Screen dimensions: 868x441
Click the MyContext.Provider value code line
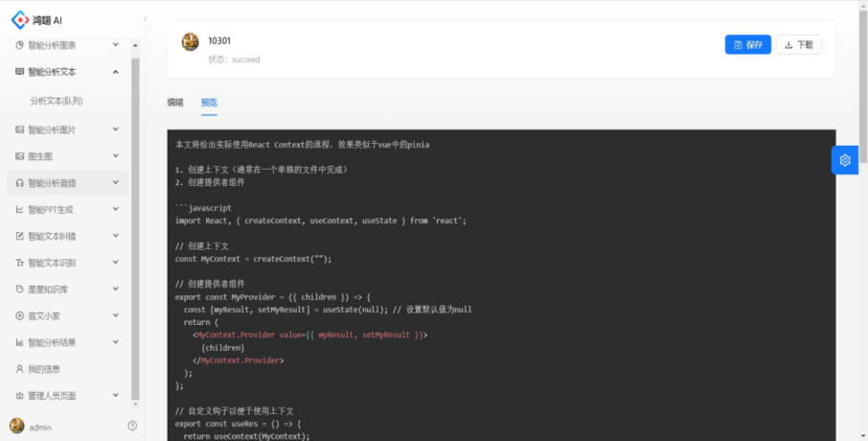click(310, 335)
